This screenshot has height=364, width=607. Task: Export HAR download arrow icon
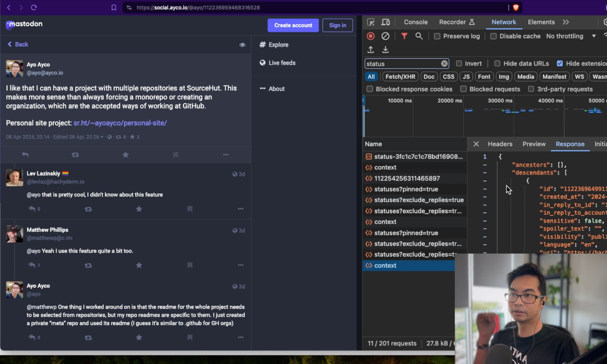pyautogui.click(x=385, y=49)
